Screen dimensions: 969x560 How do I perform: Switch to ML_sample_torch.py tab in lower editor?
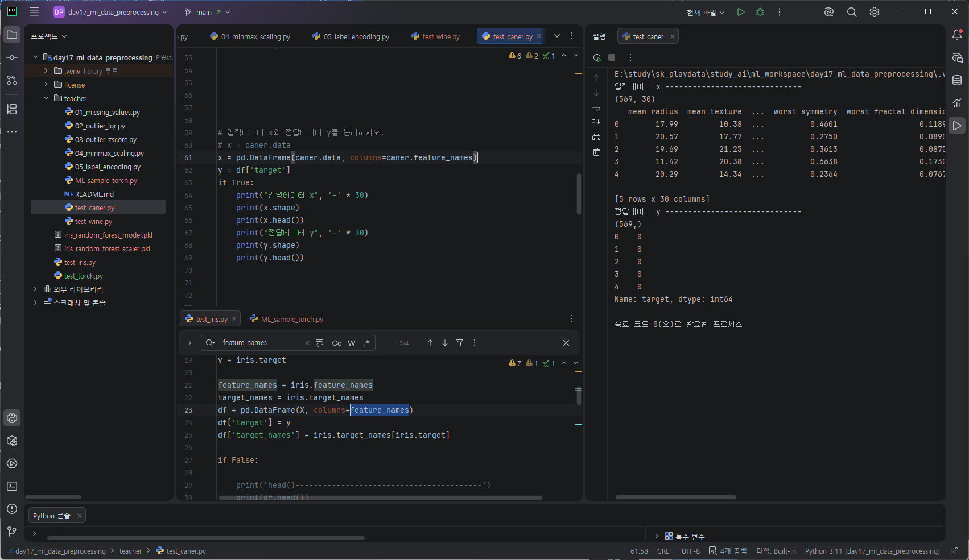287,319
